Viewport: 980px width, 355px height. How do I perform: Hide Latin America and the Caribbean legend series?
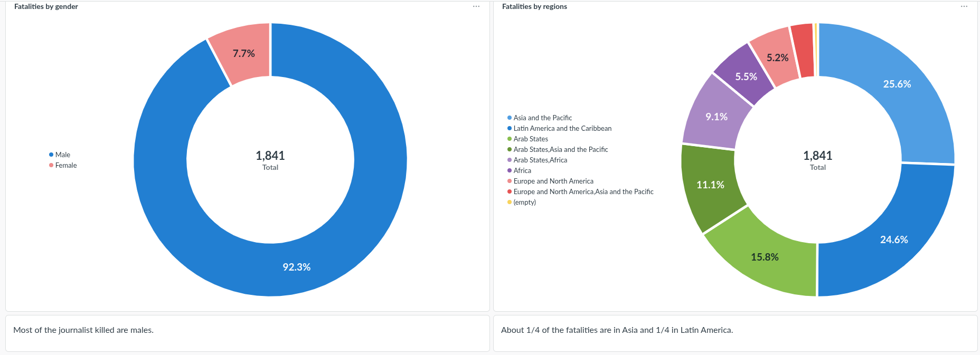point(562,128)
